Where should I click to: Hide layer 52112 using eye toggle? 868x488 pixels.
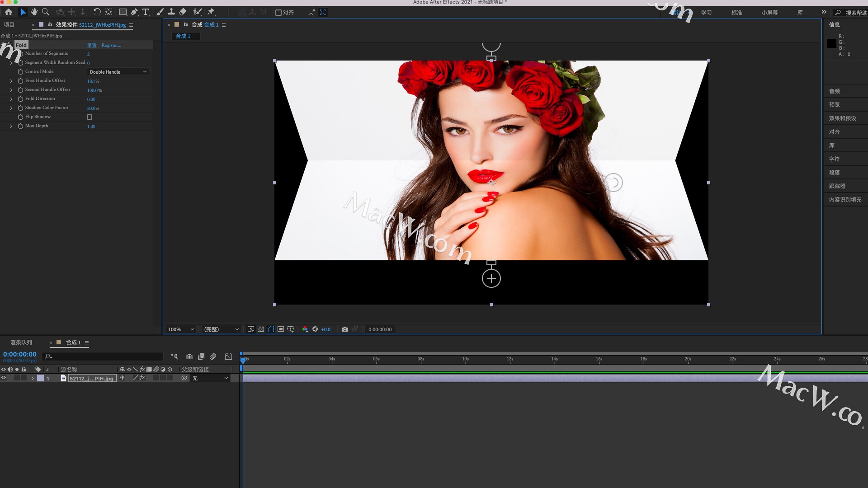(4, 378)
